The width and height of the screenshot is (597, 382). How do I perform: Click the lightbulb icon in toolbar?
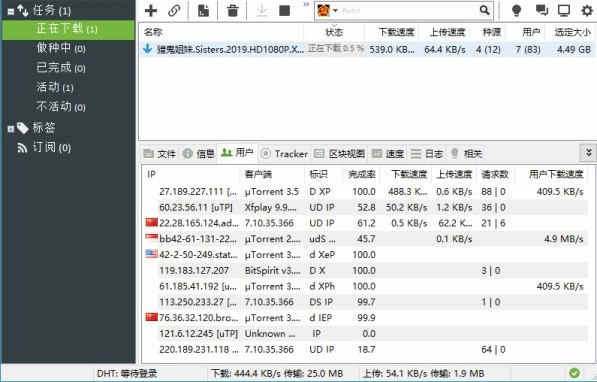[517, 10]
